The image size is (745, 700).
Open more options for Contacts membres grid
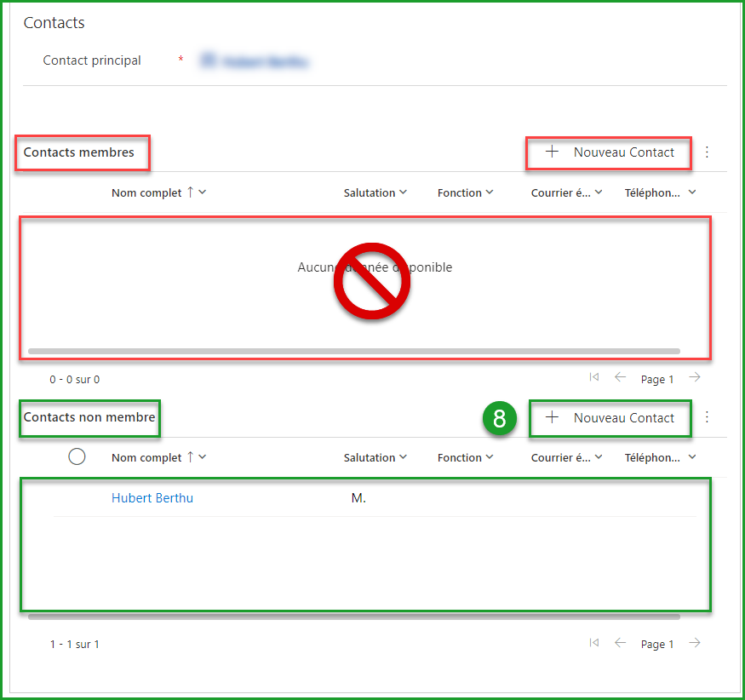[x=707, y=152]
